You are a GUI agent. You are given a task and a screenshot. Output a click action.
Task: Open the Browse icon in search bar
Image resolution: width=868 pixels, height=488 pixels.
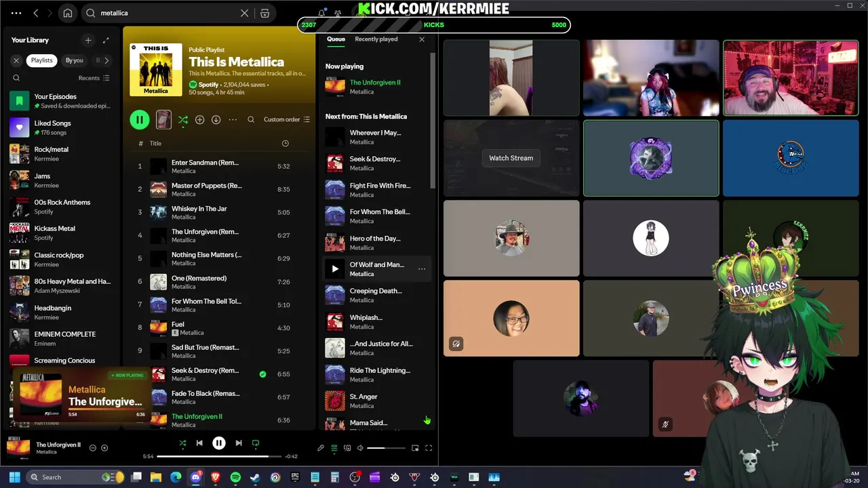click(x=265, y=13)
